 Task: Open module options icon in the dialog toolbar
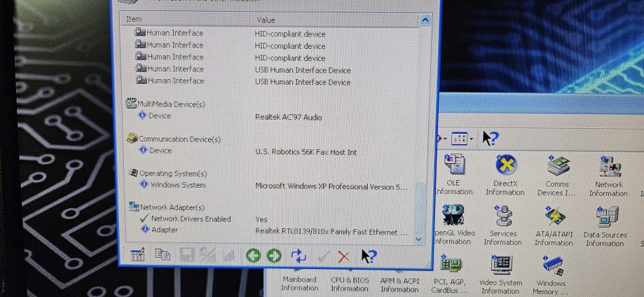(137, 255)
